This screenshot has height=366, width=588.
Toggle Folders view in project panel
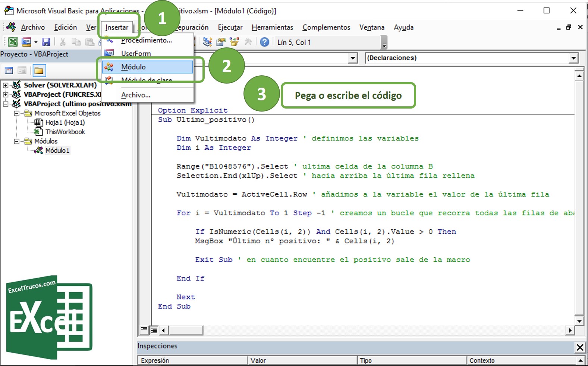click(39, 71)
